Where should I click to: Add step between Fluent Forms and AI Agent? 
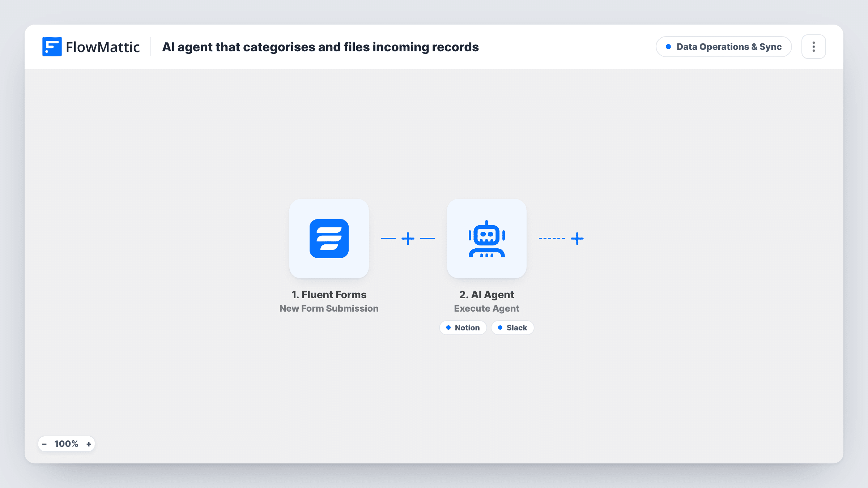(408, 239)
